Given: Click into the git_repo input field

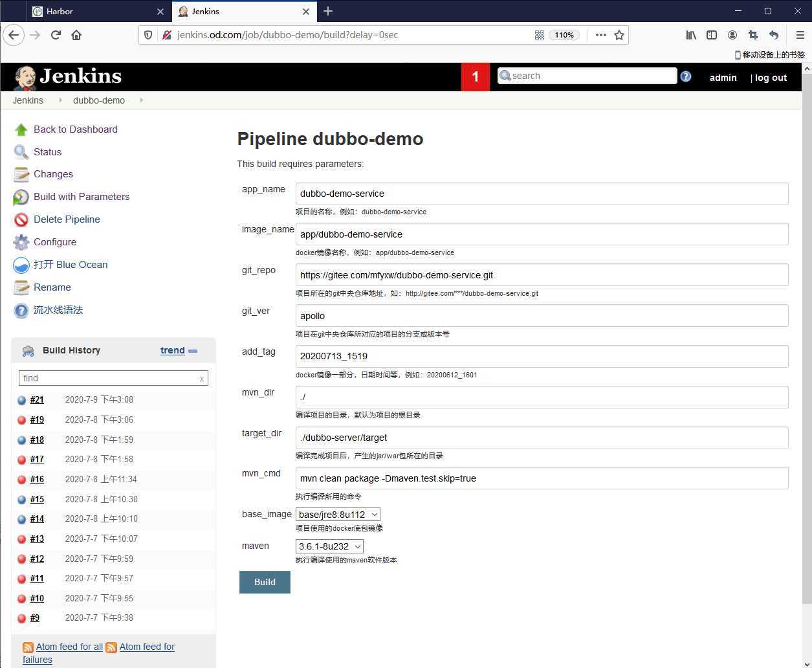Looking at the screenshot, I should tap(542, 275).
